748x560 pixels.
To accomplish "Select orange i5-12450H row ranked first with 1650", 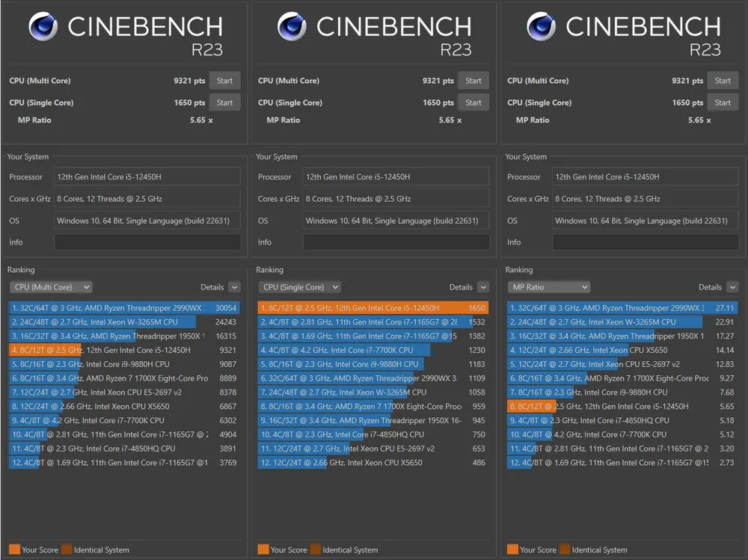I will [x=373, y=308].
